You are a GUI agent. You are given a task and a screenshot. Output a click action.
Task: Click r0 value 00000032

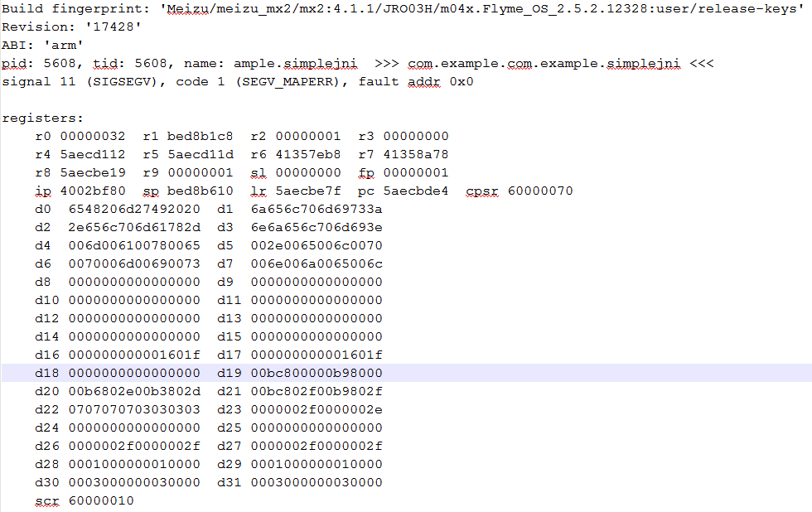pos(93,136)
